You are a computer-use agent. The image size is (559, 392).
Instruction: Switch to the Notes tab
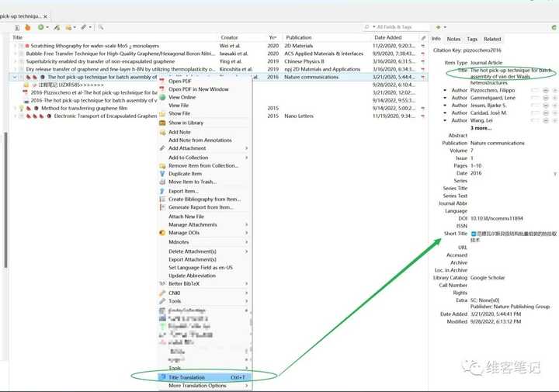tap(453, 39)
